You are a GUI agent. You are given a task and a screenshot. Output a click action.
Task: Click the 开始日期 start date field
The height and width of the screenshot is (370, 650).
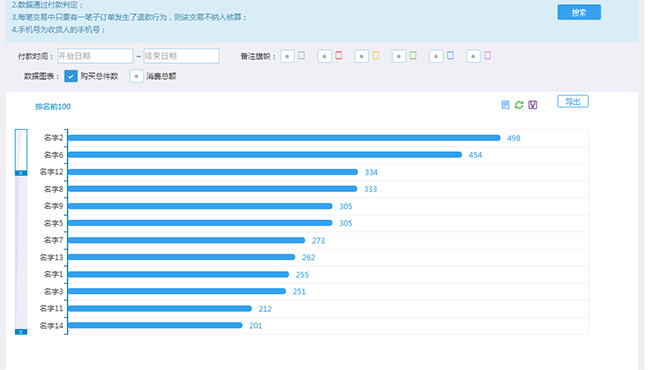pyautogui.click(x=95, y=56)
